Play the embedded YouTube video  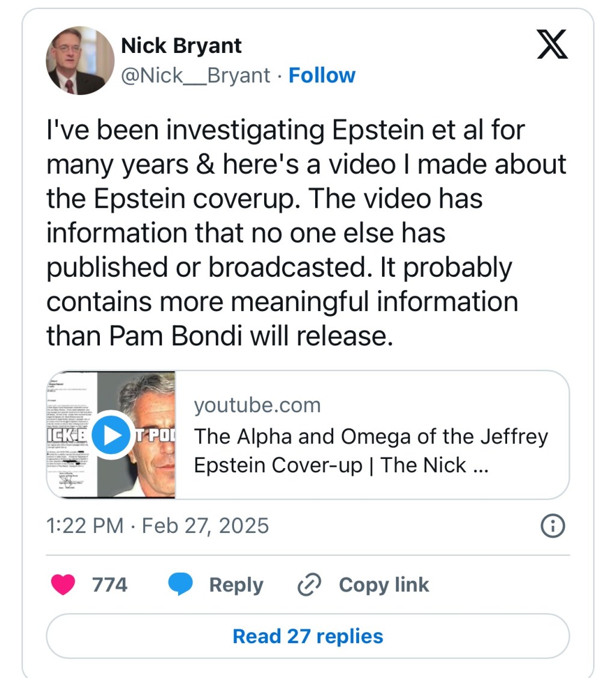(111, 434)
